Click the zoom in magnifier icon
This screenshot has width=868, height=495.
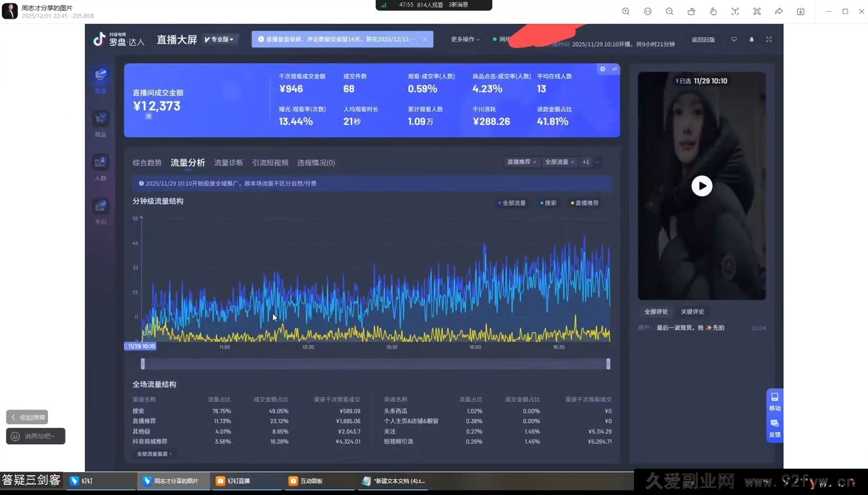(x=626, y=12)
